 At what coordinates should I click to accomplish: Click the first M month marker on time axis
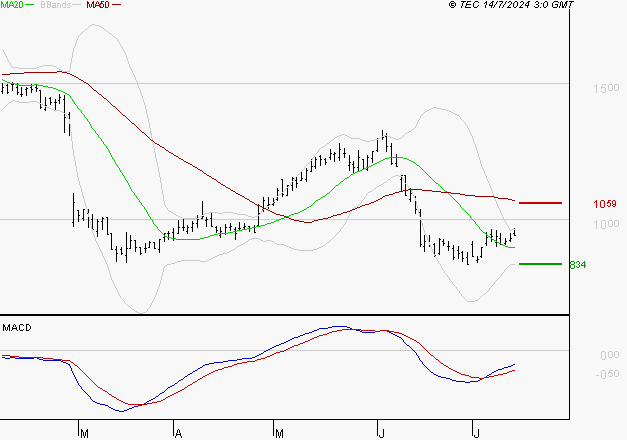tap(84, 434)
